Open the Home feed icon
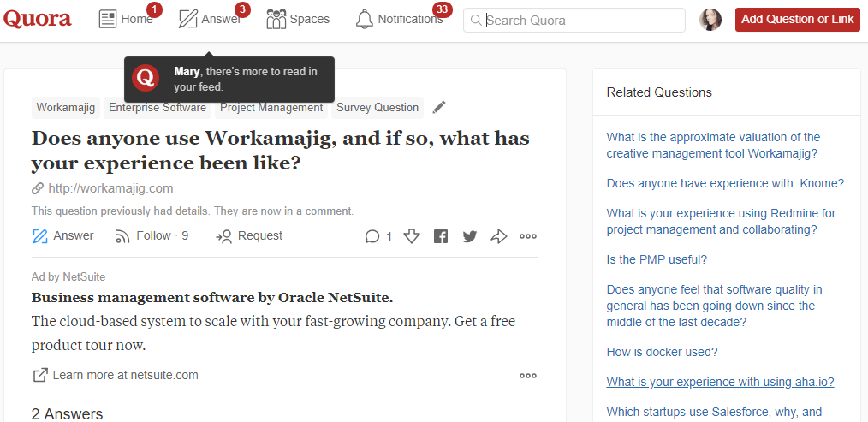Image resolution: width=868 pixels, height=422 pixels. coord(108,20)
